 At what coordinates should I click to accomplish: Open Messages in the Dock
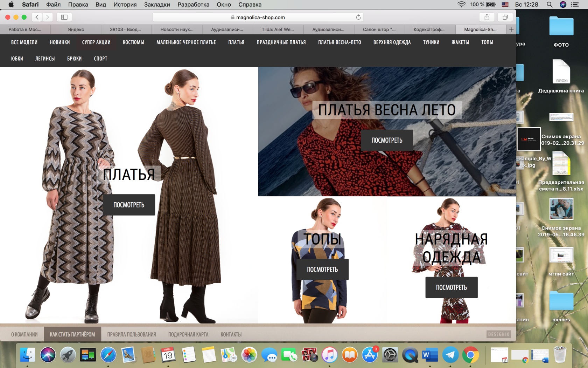(269, 355)
